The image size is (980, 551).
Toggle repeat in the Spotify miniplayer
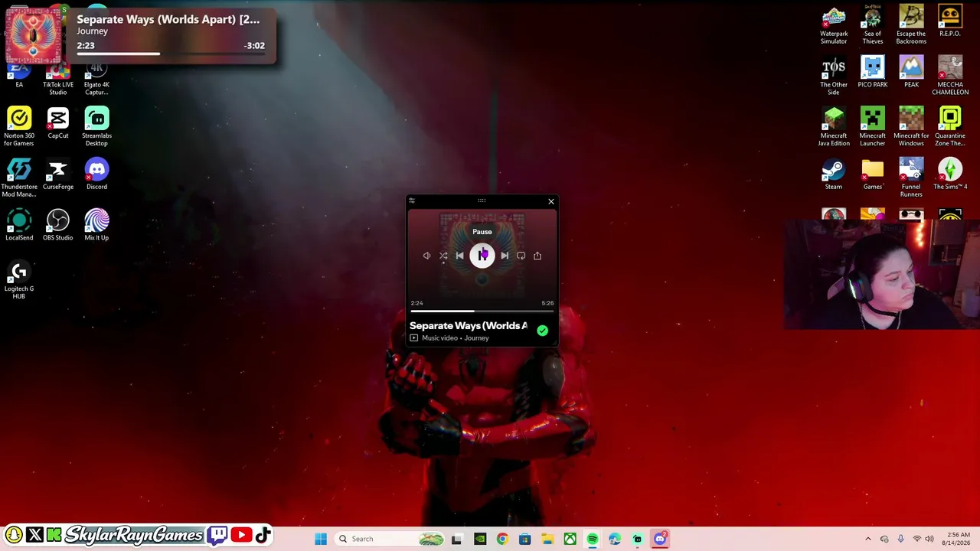pos(521,256)
